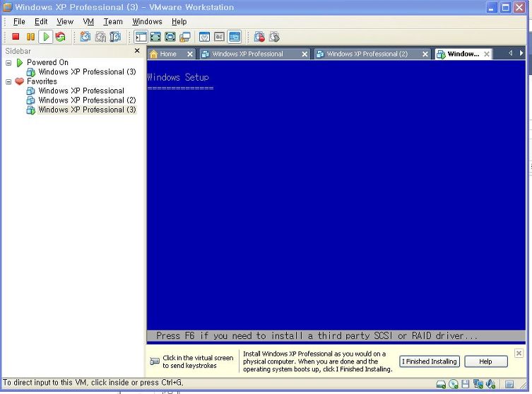Click the active Window... tab
The width and height of the screenshot is (532, 394).
click(x=463, y=54)
